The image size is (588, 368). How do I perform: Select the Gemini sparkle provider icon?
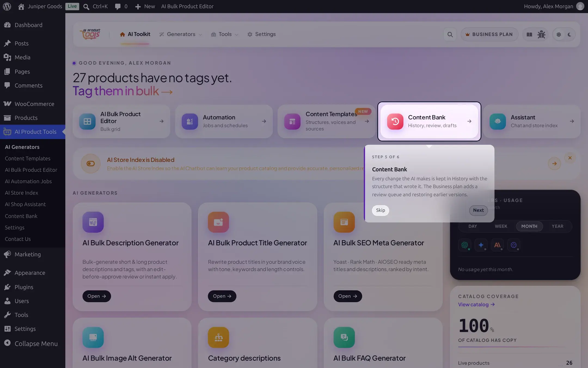click(481, 245)
